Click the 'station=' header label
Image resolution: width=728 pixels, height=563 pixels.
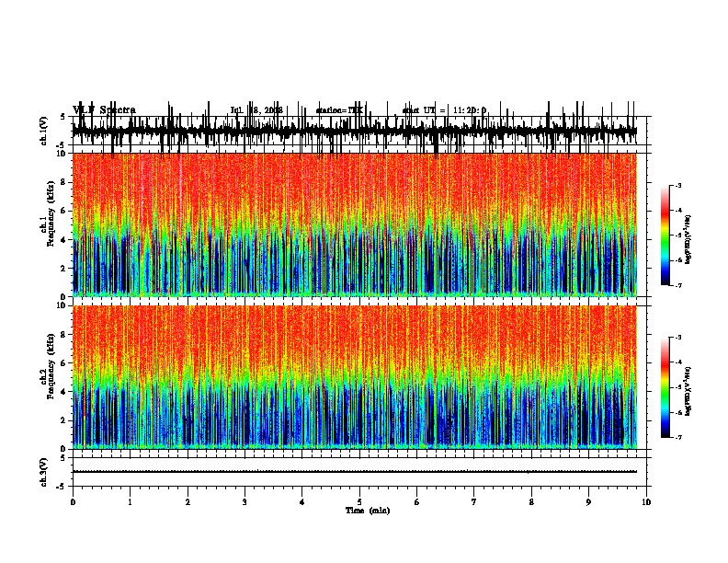tap(339, 110)
